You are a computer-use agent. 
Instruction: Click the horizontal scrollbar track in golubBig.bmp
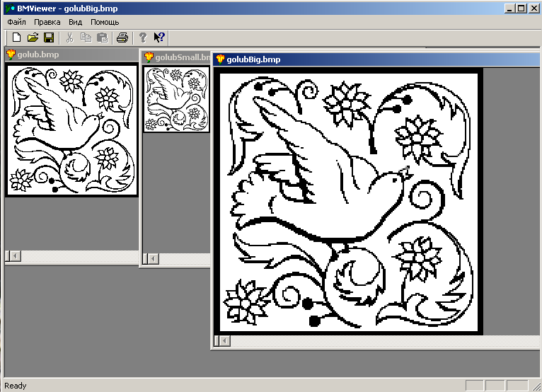[x=385, y=341]
